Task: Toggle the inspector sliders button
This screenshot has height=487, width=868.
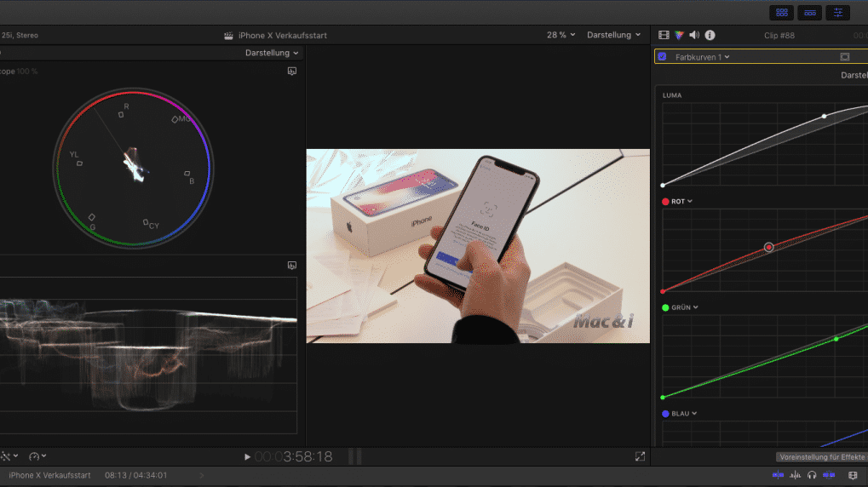Action: point(837,12)
